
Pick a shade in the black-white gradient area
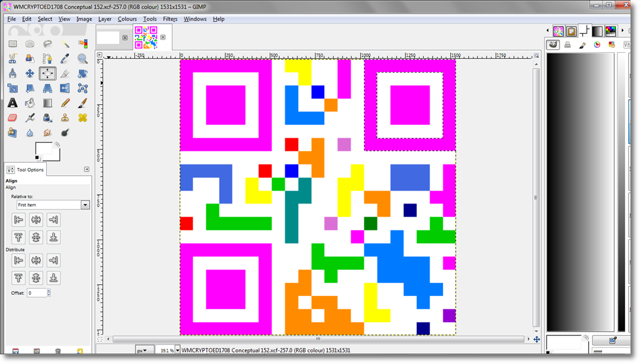tap(580, 192)
